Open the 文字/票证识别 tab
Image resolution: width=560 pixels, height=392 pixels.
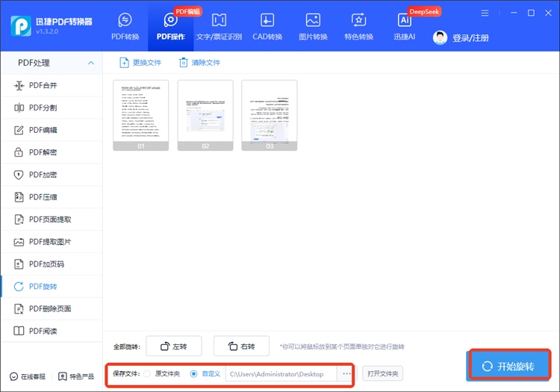[219, 27]
